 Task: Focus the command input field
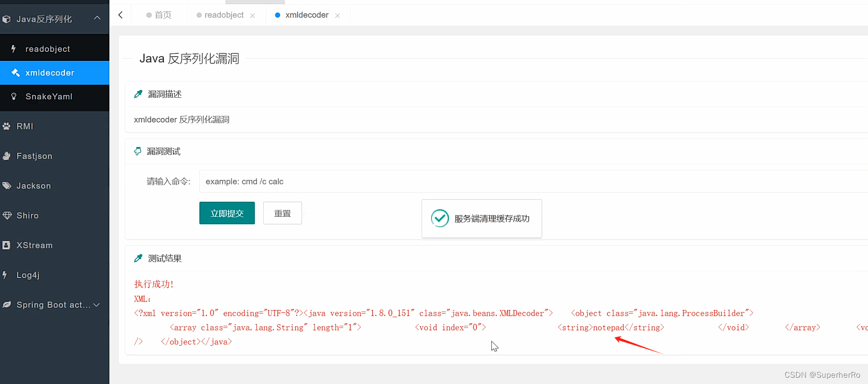pos(533,181)
